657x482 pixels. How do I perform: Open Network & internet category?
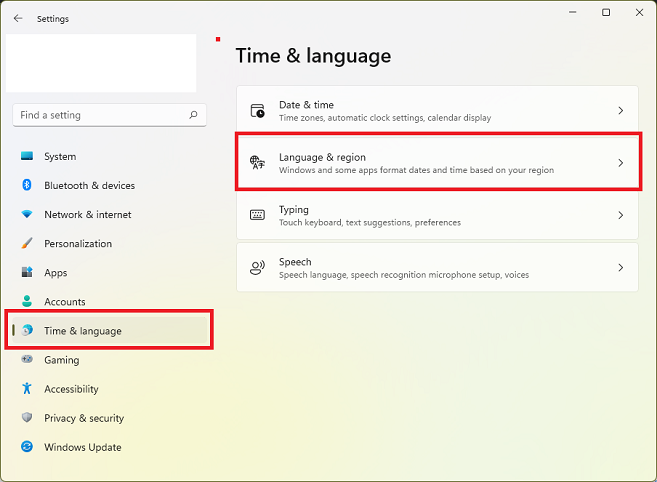pyautogui.click(x=110, y=214)
